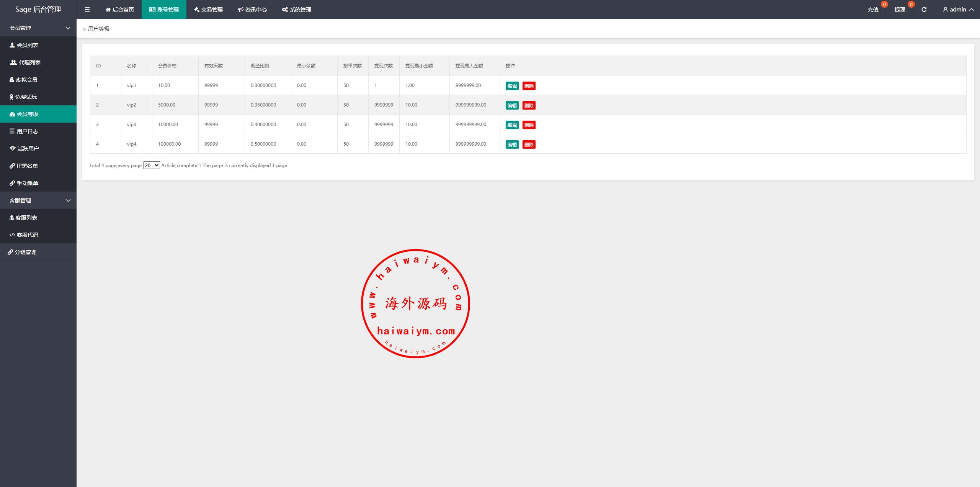Click the refresh icon in top bar
The image size is (980, 487).
tap(924, 10)
